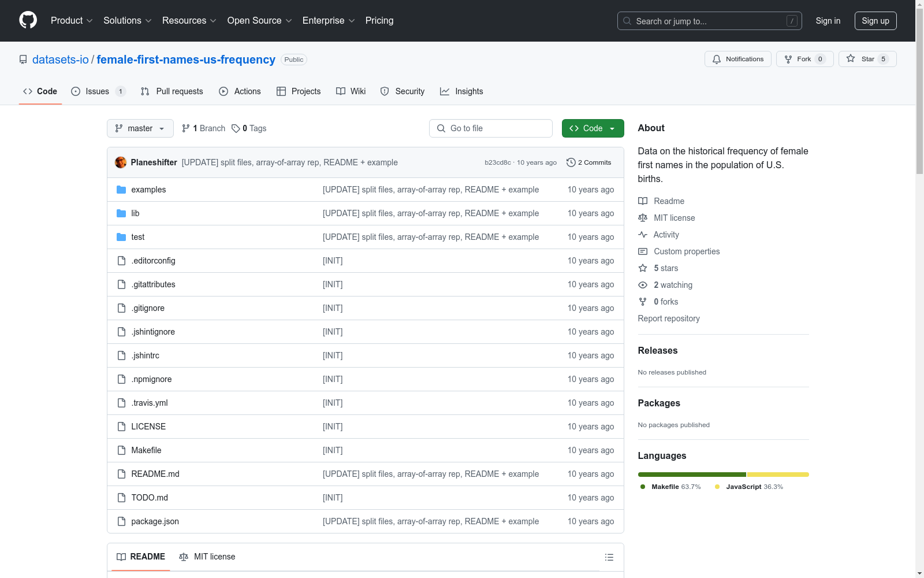Viewport: 924px width, 578px height.
Task: Click the test folder icon
Action: tap(121, 237)
